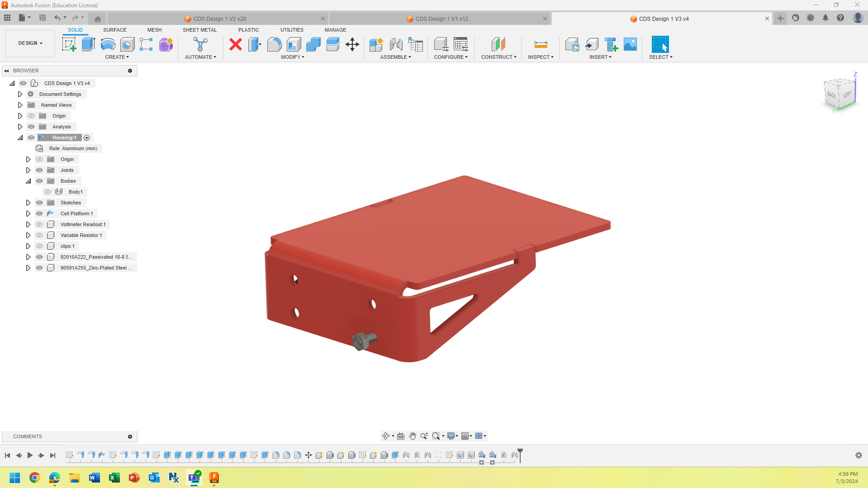Switch to the UTILITIES tab
The height and width of the screenshot is (488, 868).
292,30
